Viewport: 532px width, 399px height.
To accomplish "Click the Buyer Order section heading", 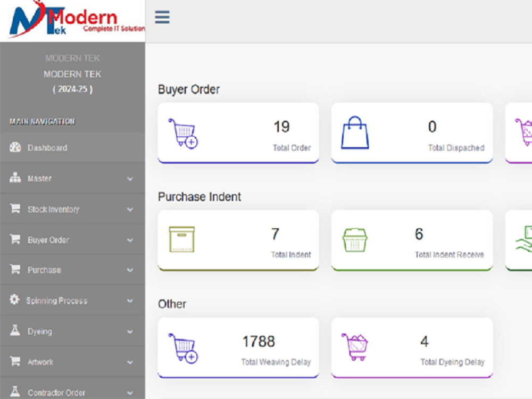I will click(x=189, y=89).
